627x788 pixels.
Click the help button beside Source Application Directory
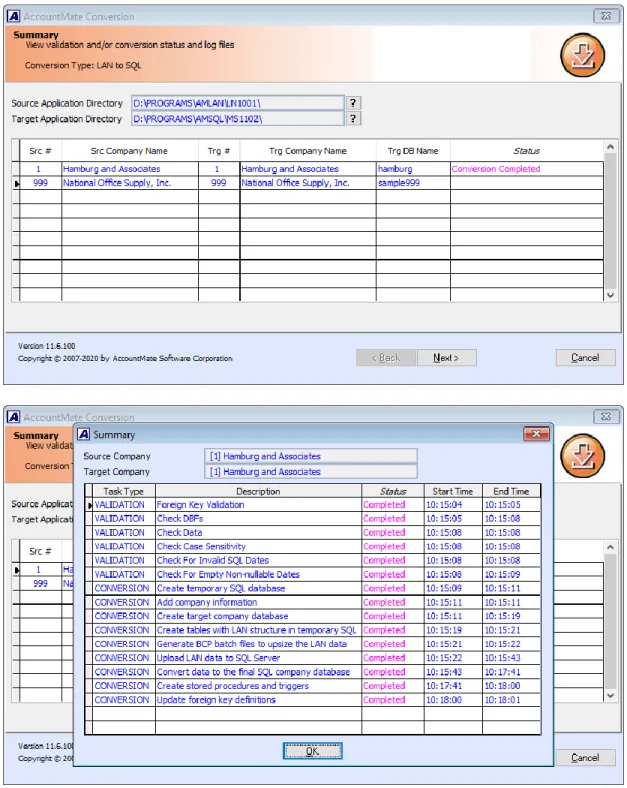(353, 103)
